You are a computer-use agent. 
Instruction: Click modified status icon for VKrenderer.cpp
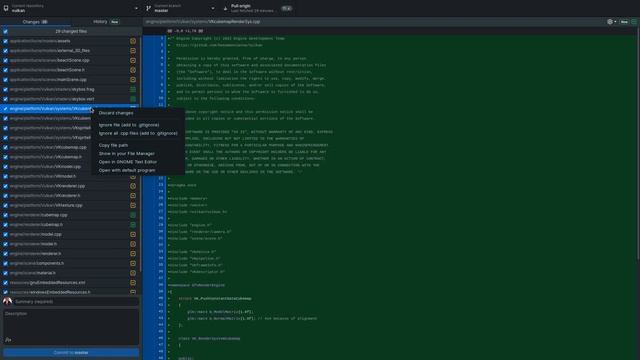[x=133, y=186]
